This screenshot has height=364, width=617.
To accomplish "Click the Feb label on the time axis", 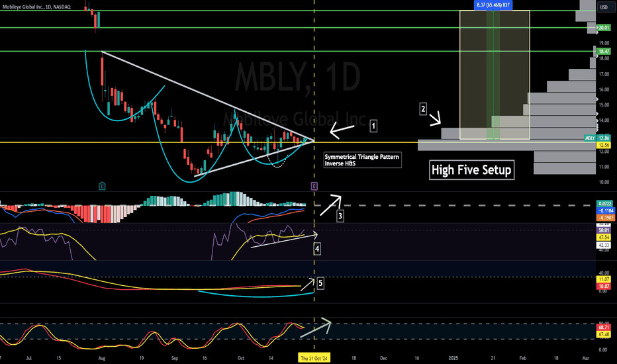I will pos(522,358).
